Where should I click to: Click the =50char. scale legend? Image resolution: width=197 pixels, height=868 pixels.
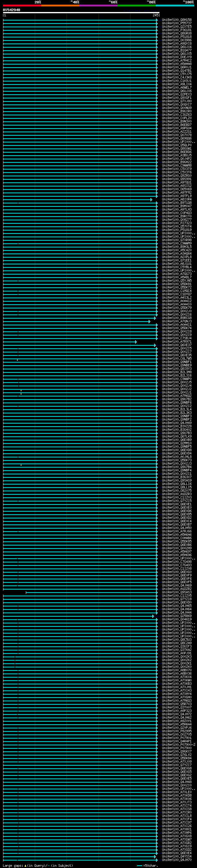[x=147, y=866]
